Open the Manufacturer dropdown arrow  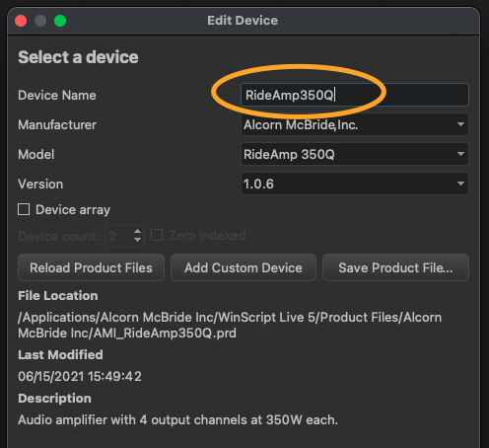[460, 124]
